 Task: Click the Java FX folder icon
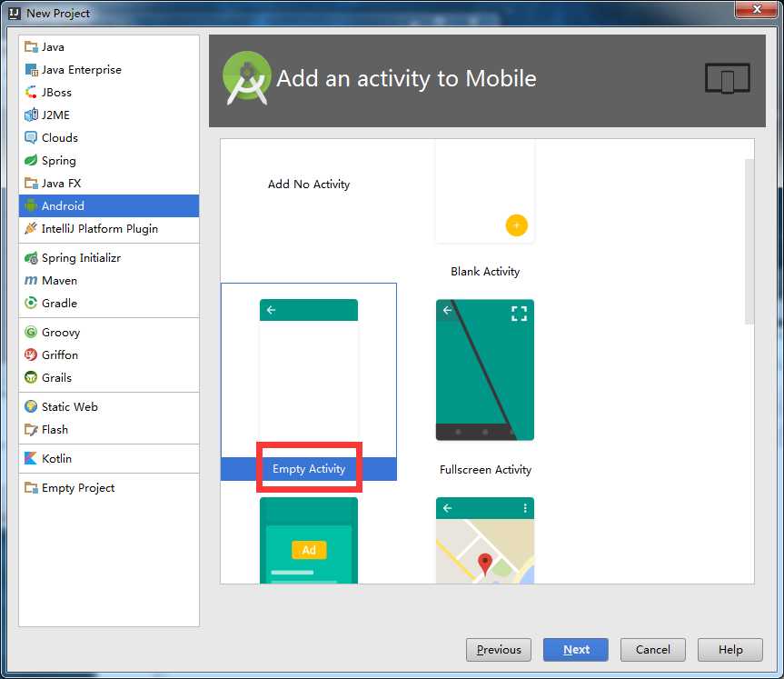(x=31, y=183)
